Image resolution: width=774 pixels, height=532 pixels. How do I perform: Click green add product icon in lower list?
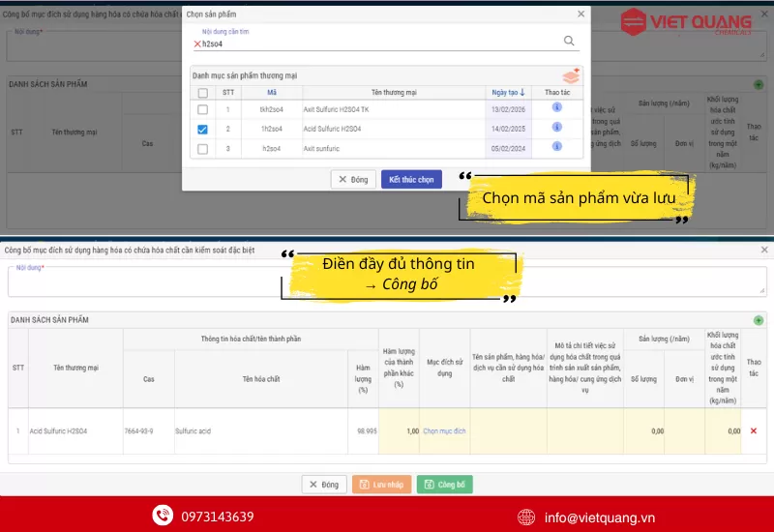759,320
